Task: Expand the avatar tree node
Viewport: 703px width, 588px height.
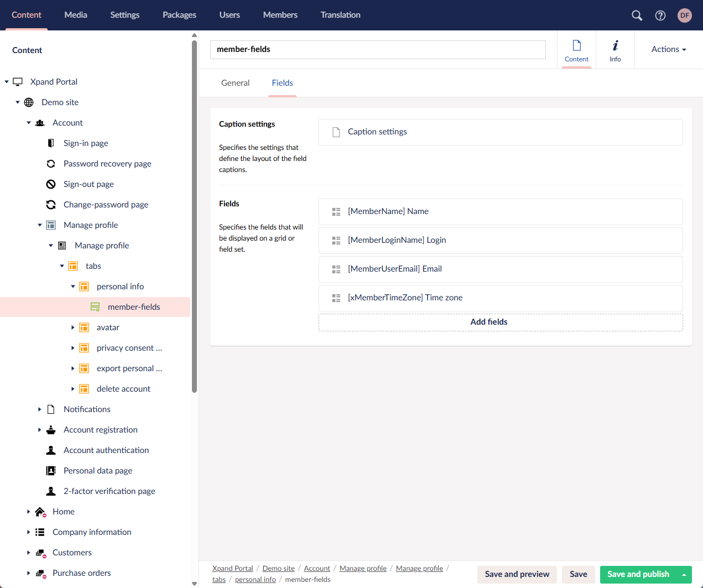Action: 73,327
